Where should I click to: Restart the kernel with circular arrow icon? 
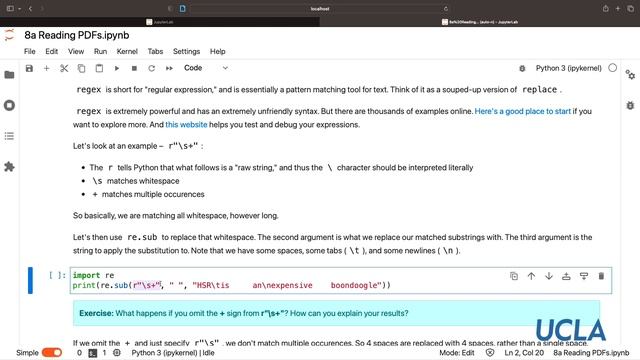click(151, 68)
